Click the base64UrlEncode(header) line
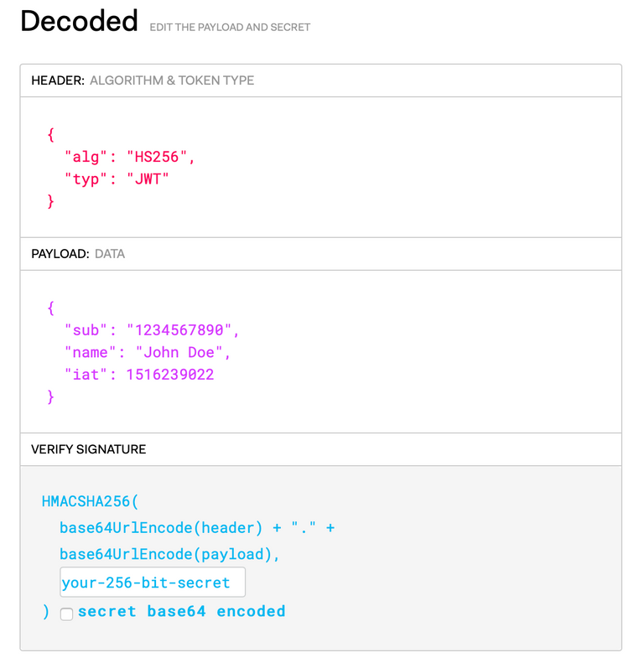The width and height of the screenshot is (644, 663). point(197,528)
